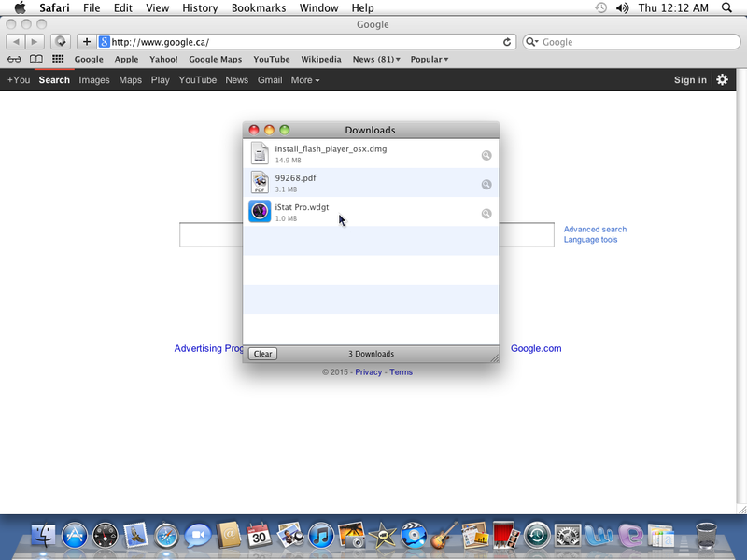Click the Time Machine menu bar icon
Viewport: 747px width, 560px height.
pyautogui.click(x=600, y=7)
